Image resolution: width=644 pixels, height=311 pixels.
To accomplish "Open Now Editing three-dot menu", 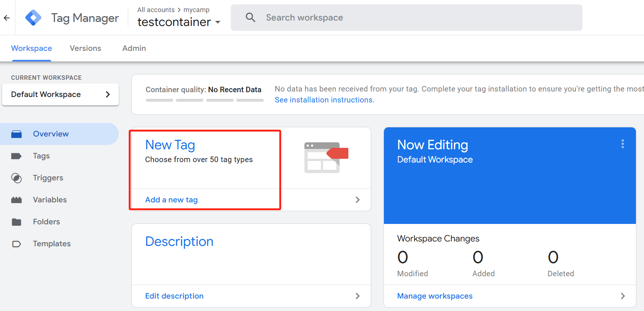I will point(622,144).
